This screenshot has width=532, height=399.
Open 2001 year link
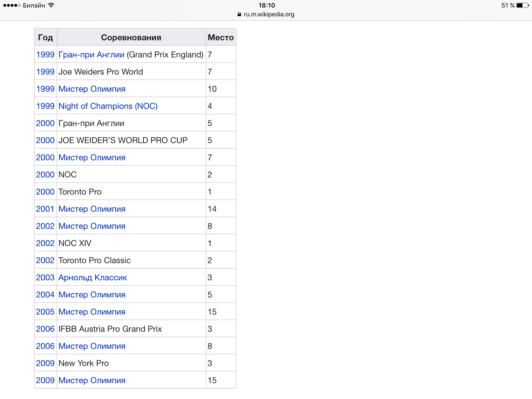coord(45,209)
